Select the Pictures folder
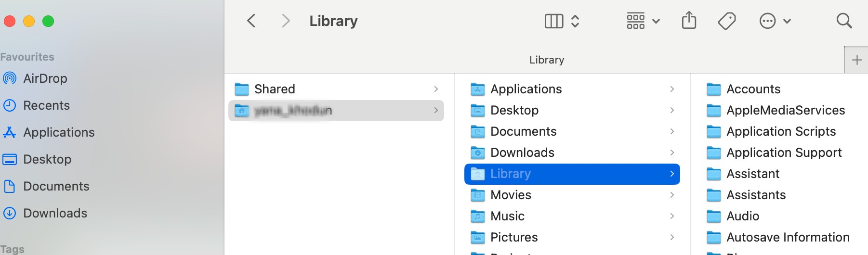This screenshot has height=255, width=868. click(x=572, y=237)
